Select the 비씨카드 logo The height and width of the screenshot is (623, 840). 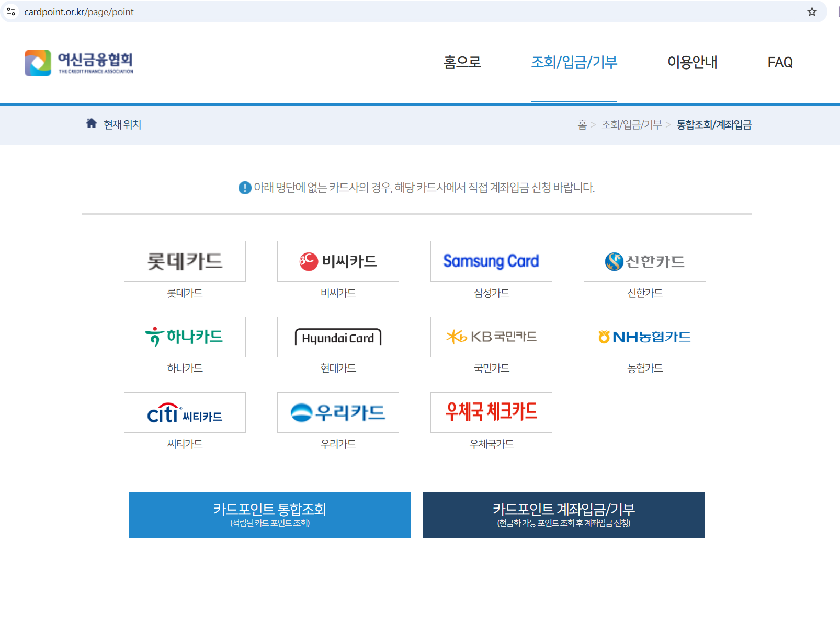point(338,261)
